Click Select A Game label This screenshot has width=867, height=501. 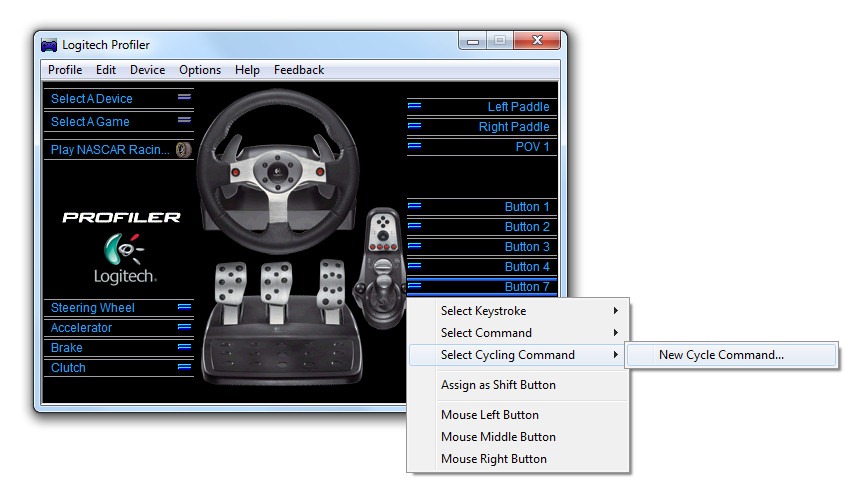coord(90,122)
